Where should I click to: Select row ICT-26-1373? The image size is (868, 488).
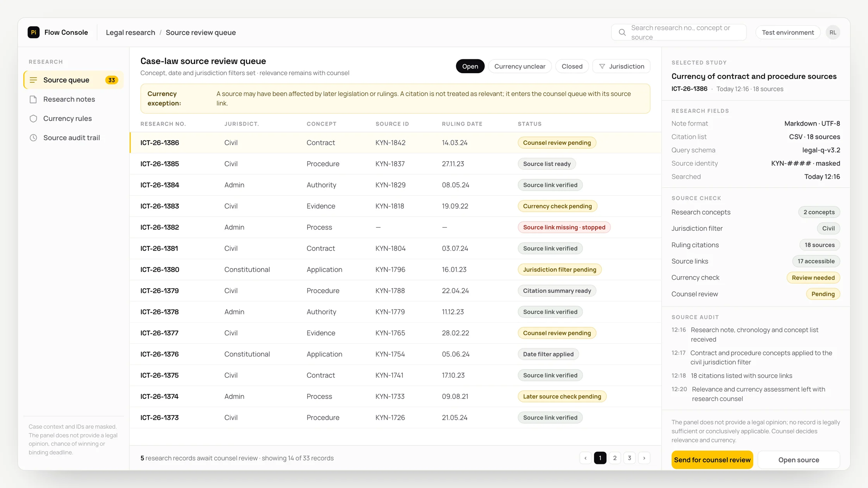(395, 418)
